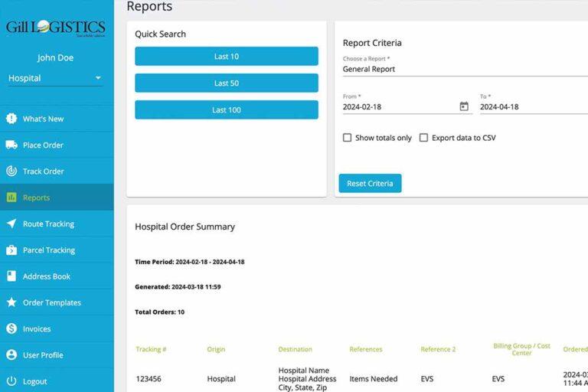588x392 pixels.
Task: Select Logout in the sidebar
Action: (34, 381)
